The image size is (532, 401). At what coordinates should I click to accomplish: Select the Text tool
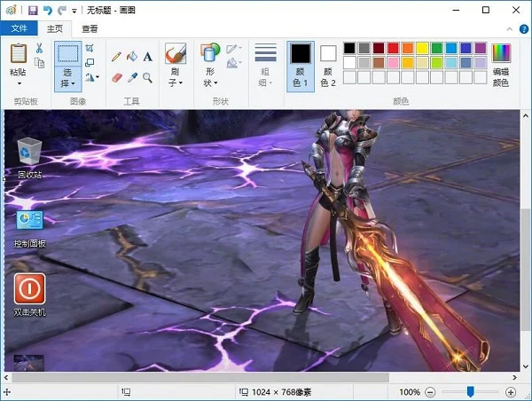[x=147, y=56]
